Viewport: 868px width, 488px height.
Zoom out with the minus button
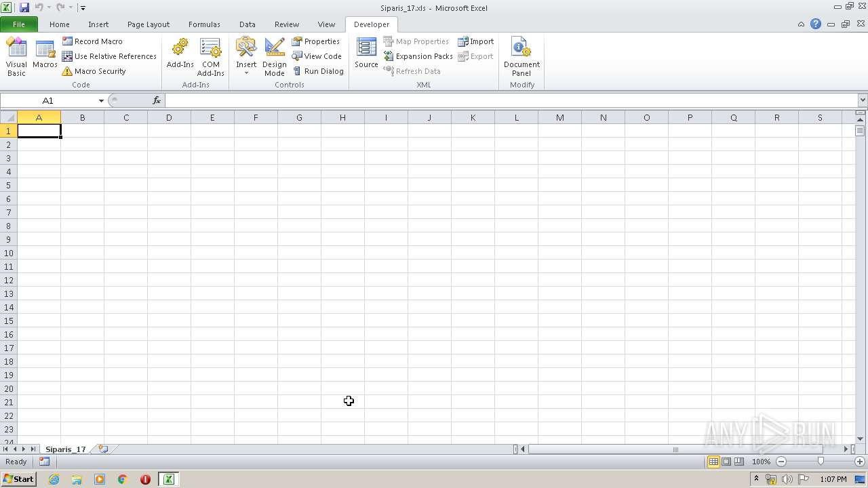(x=781, y=462)
